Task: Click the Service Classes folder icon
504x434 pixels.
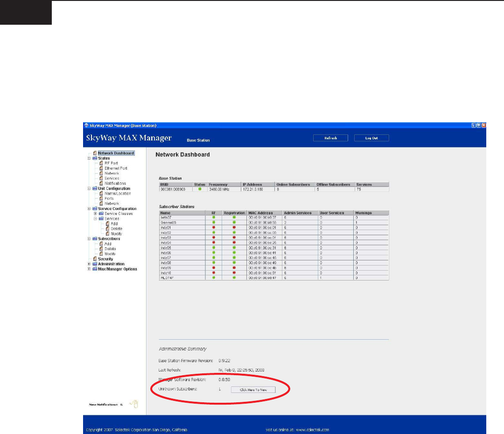Action: point(101,213)
